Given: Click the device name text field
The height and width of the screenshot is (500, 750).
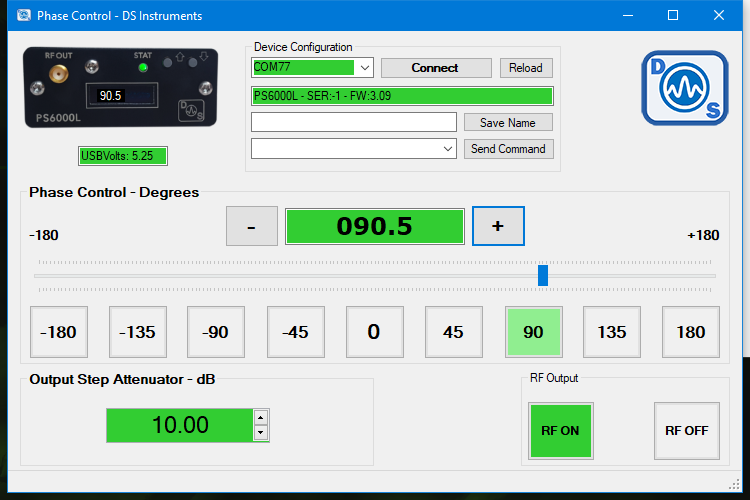Looking at the screenshot, I should pyautogui.click(x=354, y=122).
